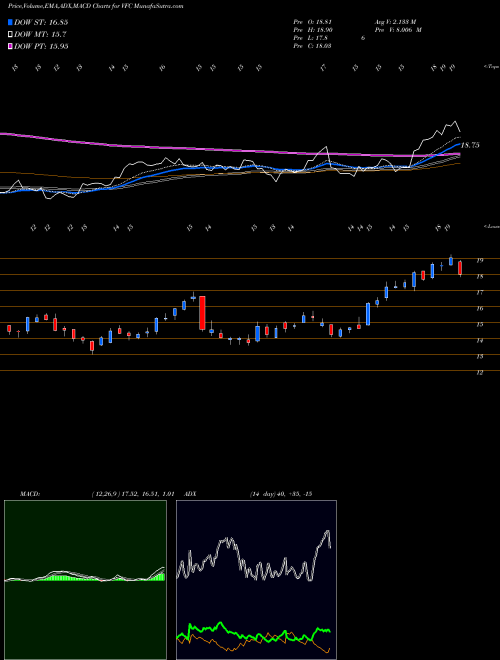Click the price axis label 15
The image size is (500, 660).
(x=479, y=325)
